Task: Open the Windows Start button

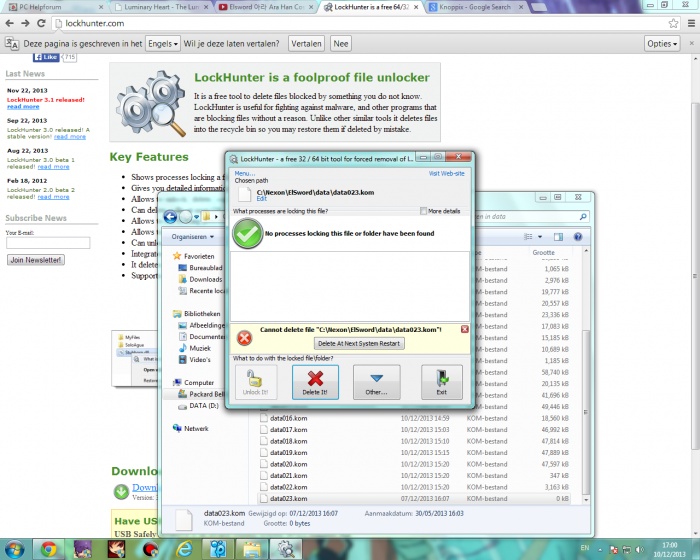Action: click(x=15, y=549)
